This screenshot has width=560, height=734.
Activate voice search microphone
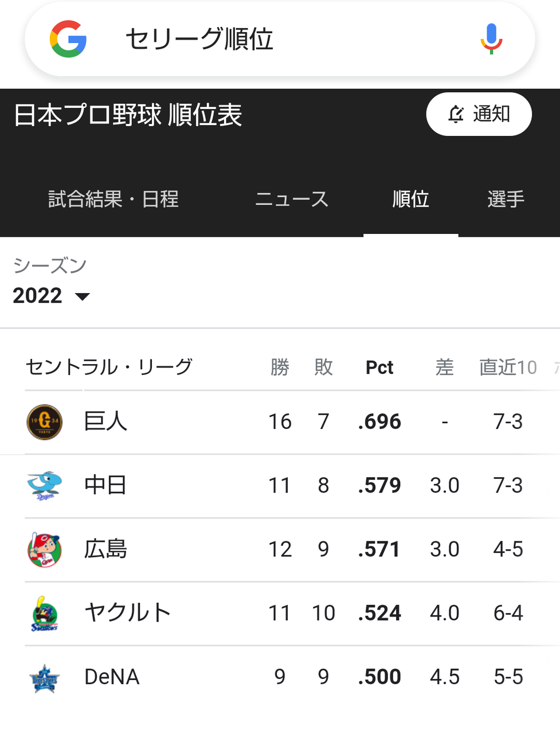tap(491, 39)
